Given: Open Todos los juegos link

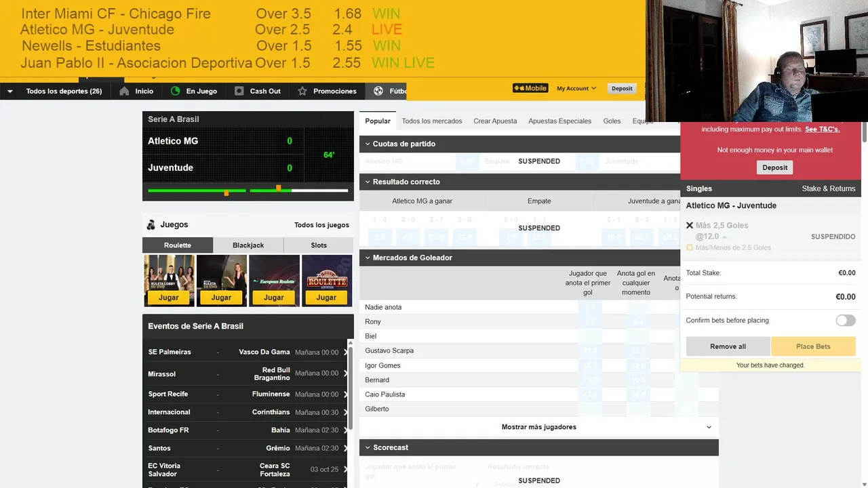Looking at the screenshot, I should click(x=321, y=225).
